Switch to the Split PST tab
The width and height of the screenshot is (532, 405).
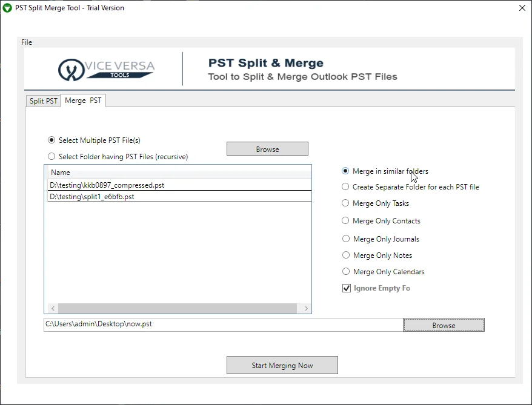click(x=43, y=101)
